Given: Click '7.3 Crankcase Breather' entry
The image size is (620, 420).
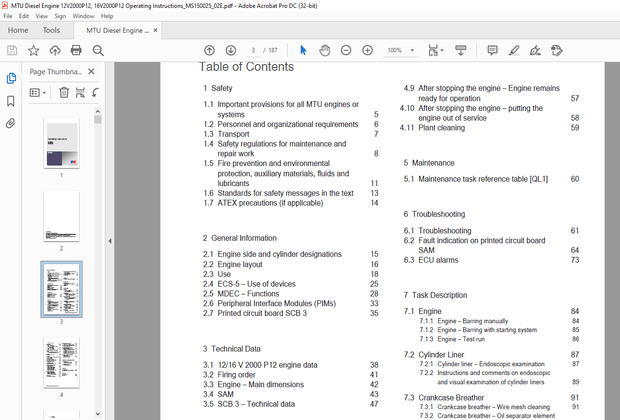Looking at the screenshot, I should click(x=491, y=397).
